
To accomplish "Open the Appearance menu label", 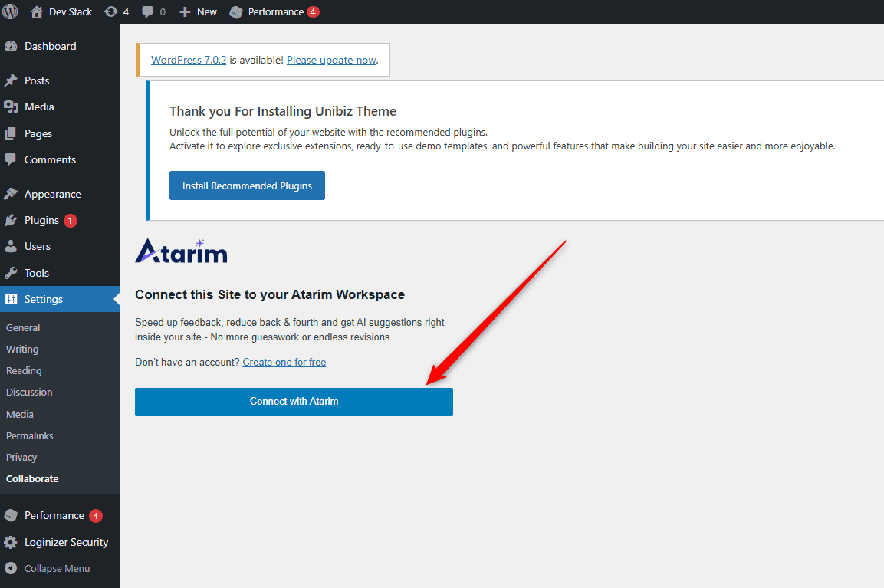I will coord(52,194).
